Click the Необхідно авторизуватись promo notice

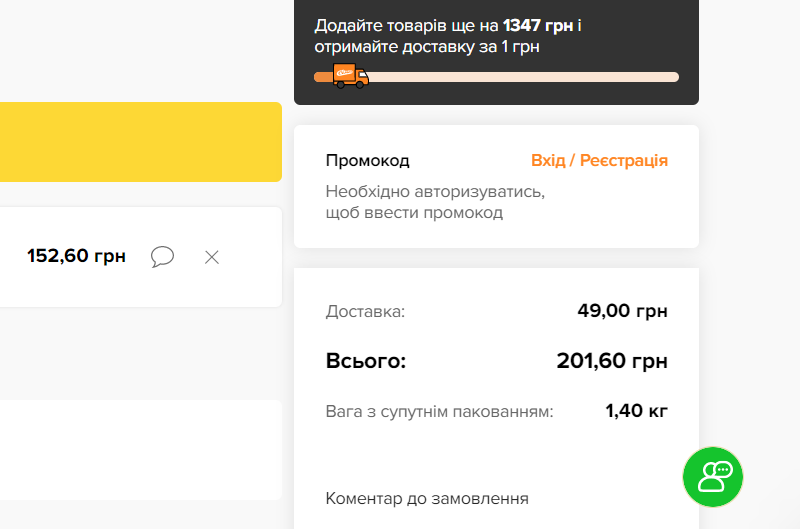tap(435, 202)
